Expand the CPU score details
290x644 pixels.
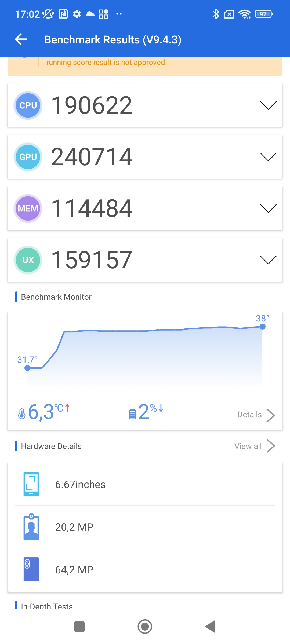[x=268, y=105]
